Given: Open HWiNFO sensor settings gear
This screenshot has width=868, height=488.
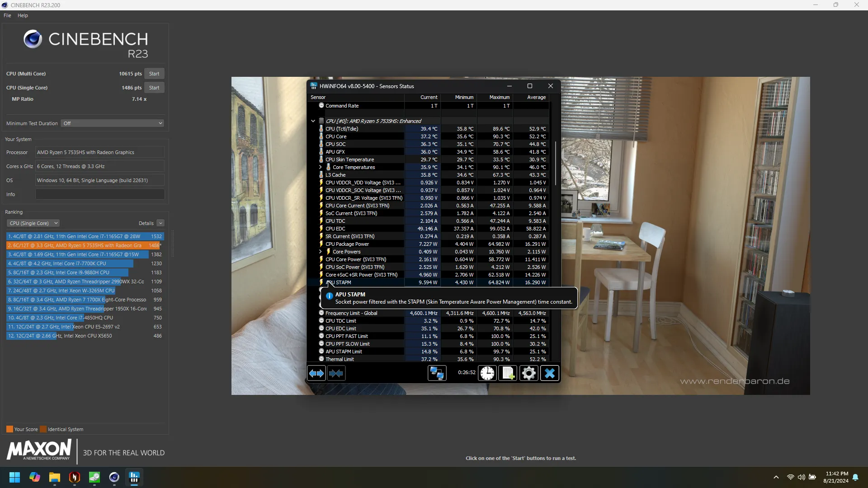Looking at the screenshot, I should 529,373.
